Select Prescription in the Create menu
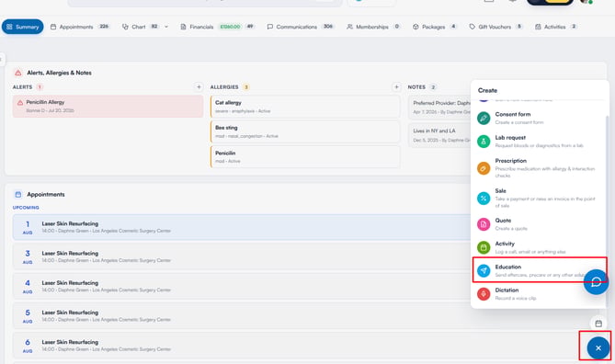 [540, 168]
